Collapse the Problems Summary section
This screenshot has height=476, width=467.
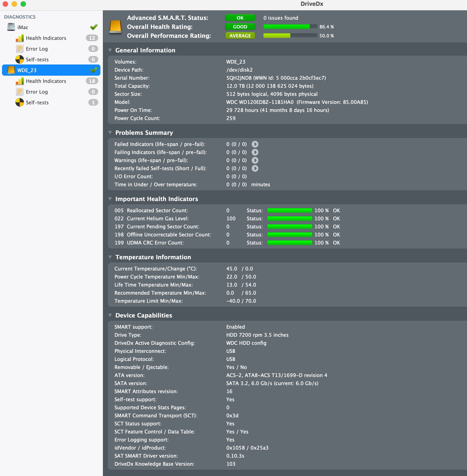[x=110, y=133]
